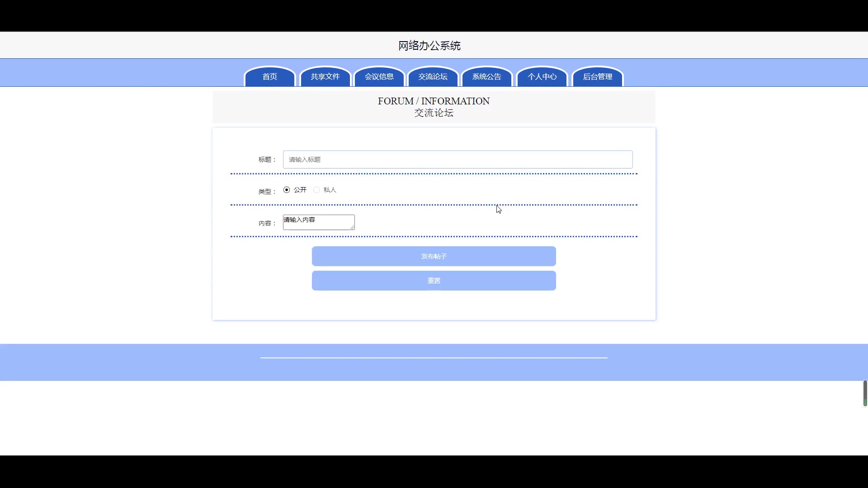868x488 pixels.
Task: Click into the 请输入标题 title field
Action: pyautogui.click(x=458, y=160)
